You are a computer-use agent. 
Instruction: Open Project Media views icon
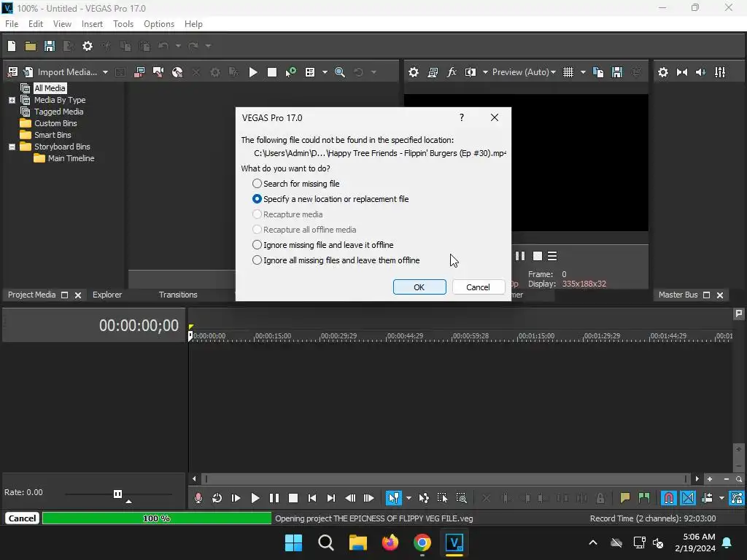coord(310,72)
